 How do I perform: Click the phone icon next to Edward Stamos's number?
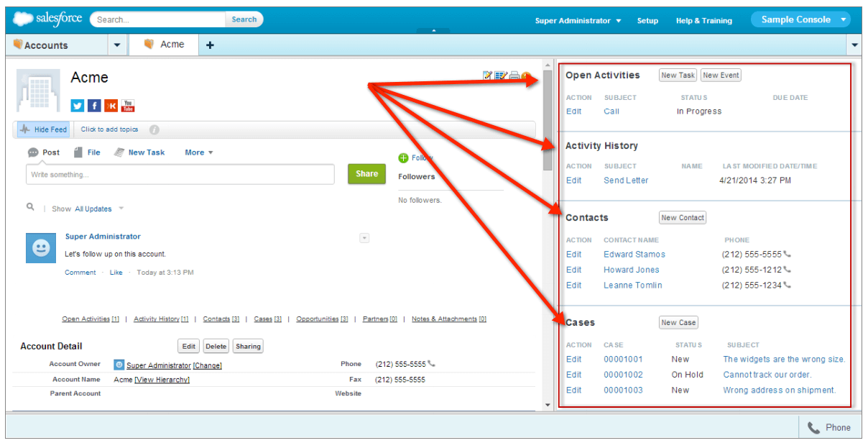point(787,255)
